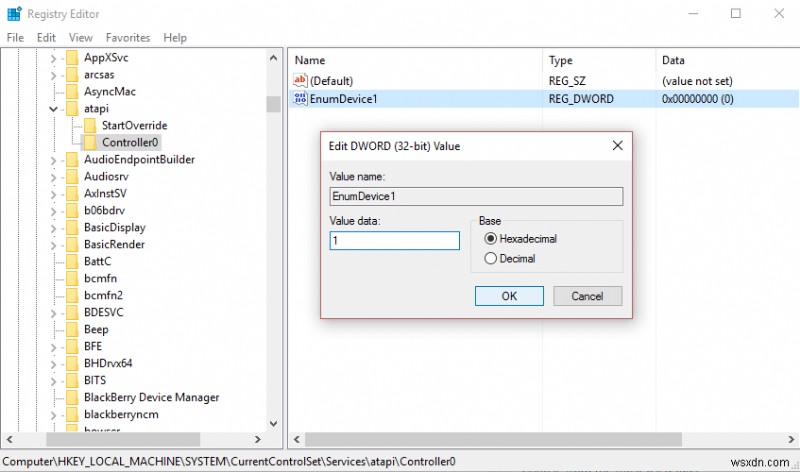The width and height of the screenshot is (800, 472).
Task: Expand the b06bdrv key
Action: click(x=53, y=211)
